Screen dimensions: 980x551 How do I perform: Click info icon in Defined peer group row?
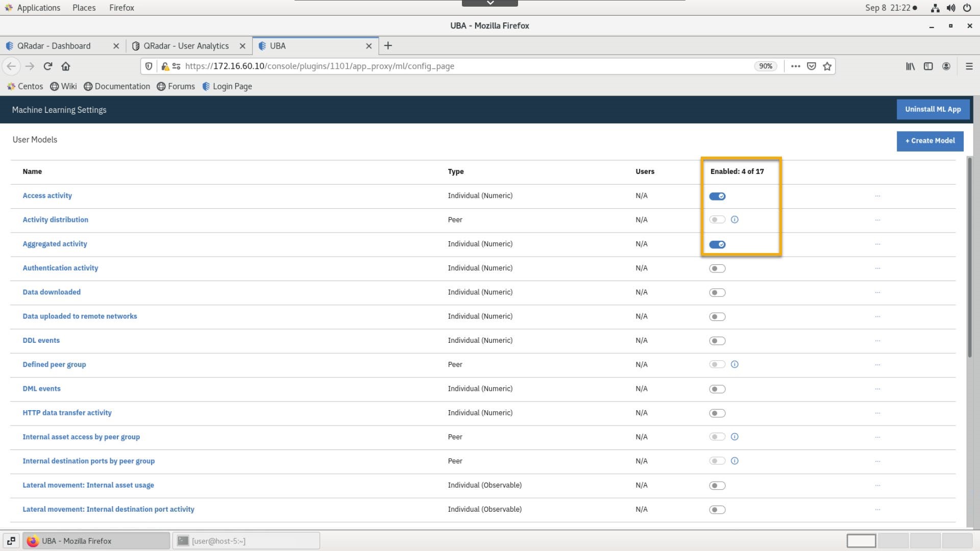pos(734,364)
